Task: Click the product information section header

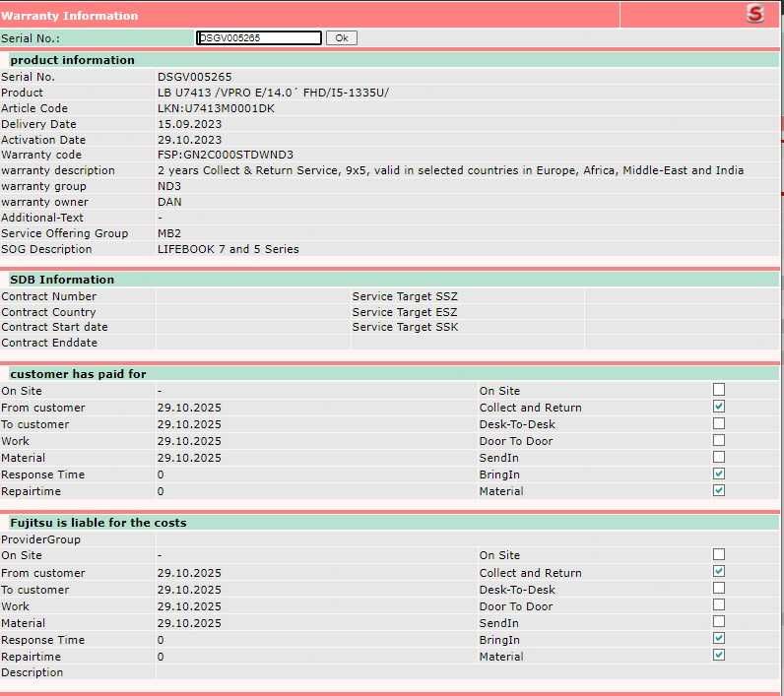Action: (x=73, y=60)
